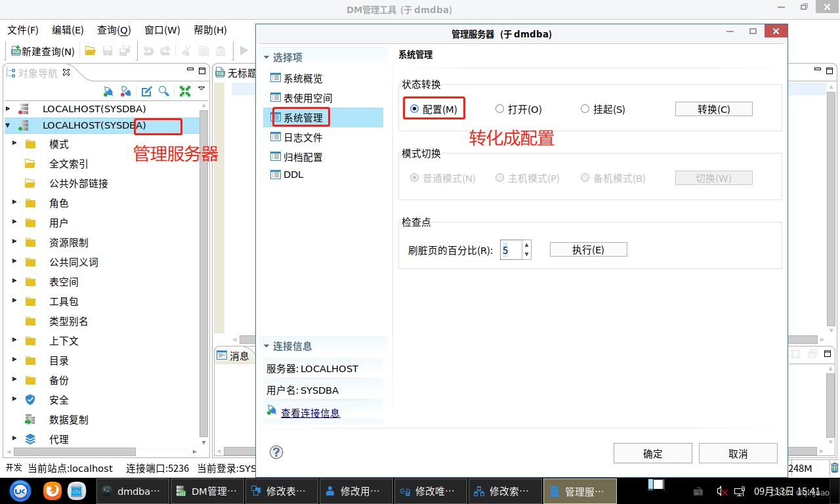Select DDL in the options list
The width and height of the screenshot is (840, 504).
[293, 175]
